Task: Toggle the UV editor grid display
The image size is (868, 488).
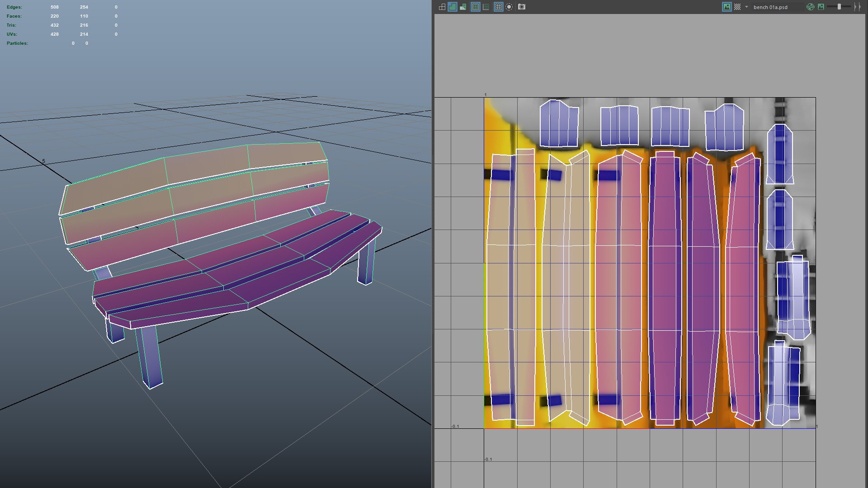Action: point(498,7)
